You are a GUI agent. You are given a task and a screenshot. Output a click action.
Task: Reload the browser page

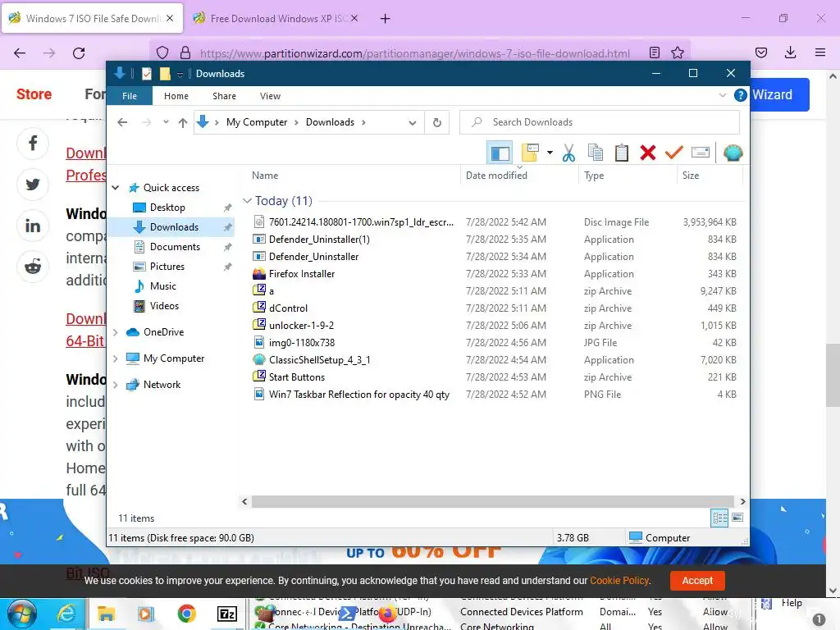pos(79,53)
